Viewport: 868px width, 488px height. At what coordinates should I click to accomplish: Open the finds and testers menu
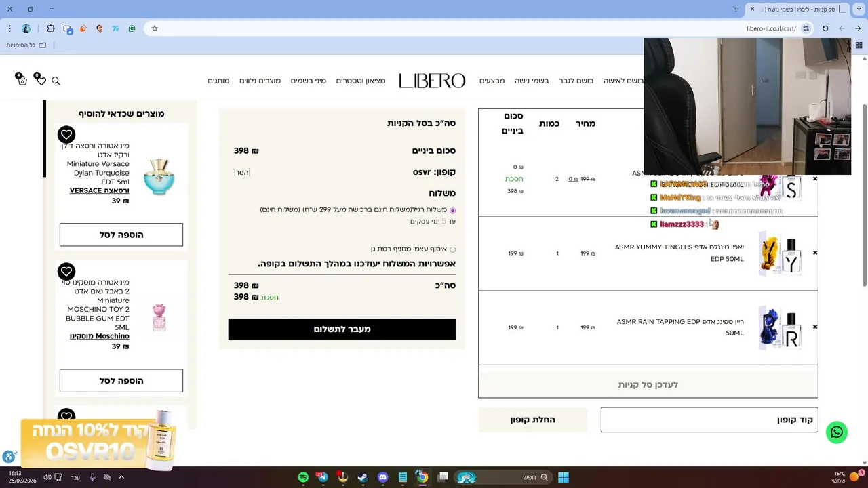coord(361,81)
